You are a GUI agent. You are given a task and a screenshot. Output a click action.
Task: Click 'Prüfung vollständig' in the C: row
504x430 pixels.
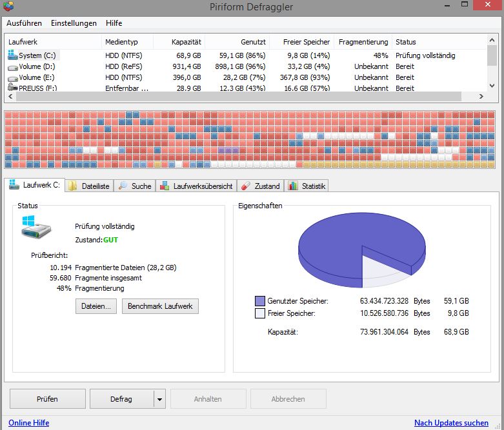(x=425, y=55)
